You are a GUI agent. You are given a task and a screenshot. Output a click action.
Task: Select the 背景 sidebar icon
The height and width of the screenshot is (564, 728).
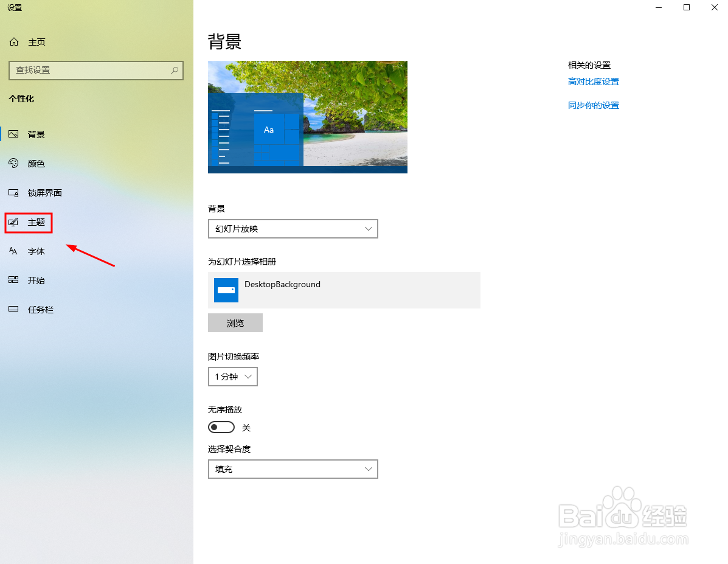[x=13, y=134]
